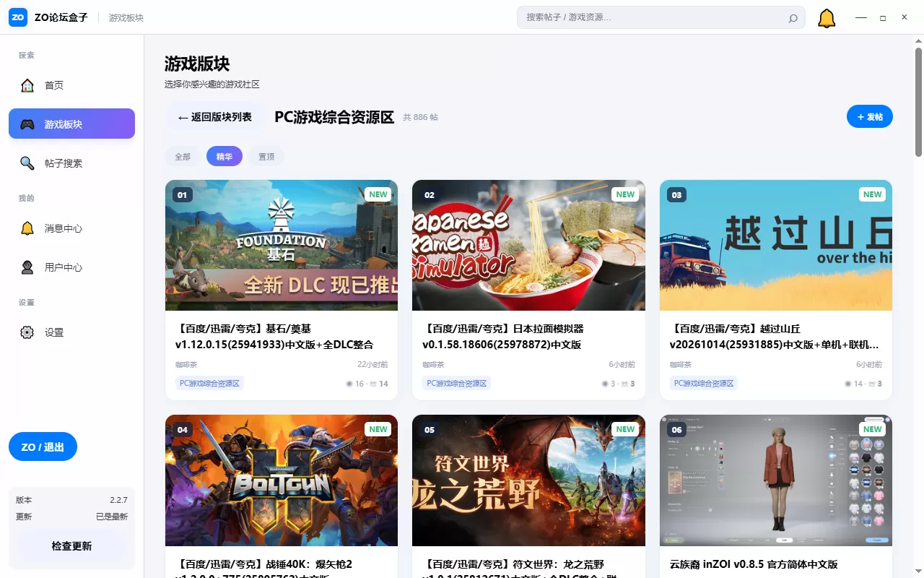Click the 游戏板块 breadcrumb in the title bar

pyautogui.click(x=126, y=17)
